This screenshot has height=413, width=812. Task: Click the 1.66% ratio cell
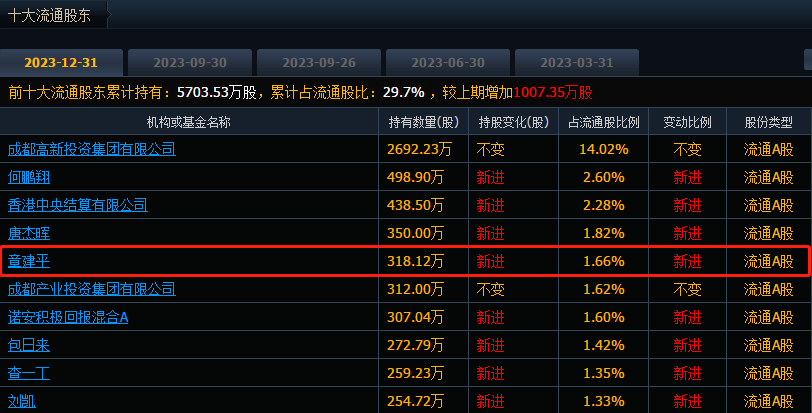604,261
